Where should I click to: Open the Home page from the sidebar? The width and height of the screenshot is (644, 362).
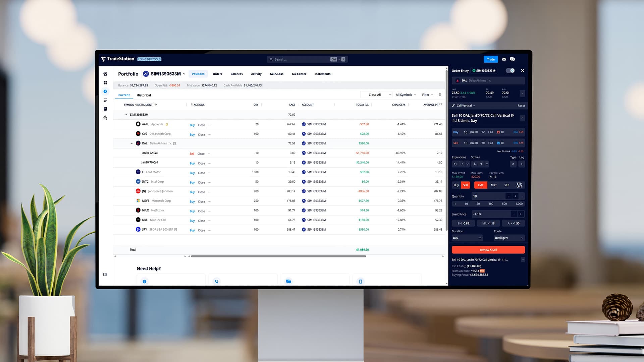105,74
